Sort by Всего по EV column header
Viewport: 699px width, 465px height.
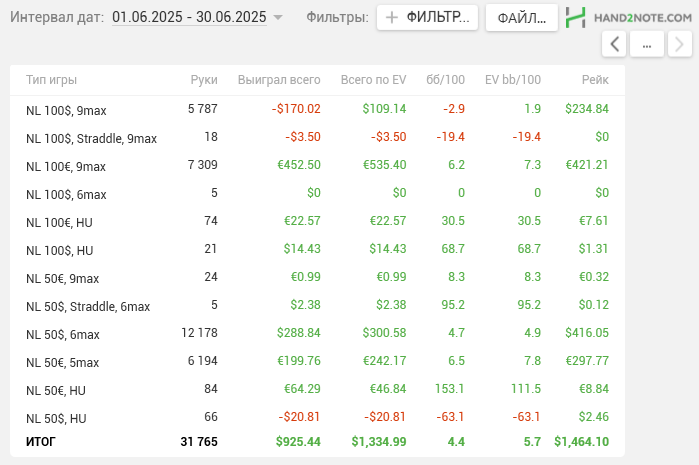pos(373,80)
